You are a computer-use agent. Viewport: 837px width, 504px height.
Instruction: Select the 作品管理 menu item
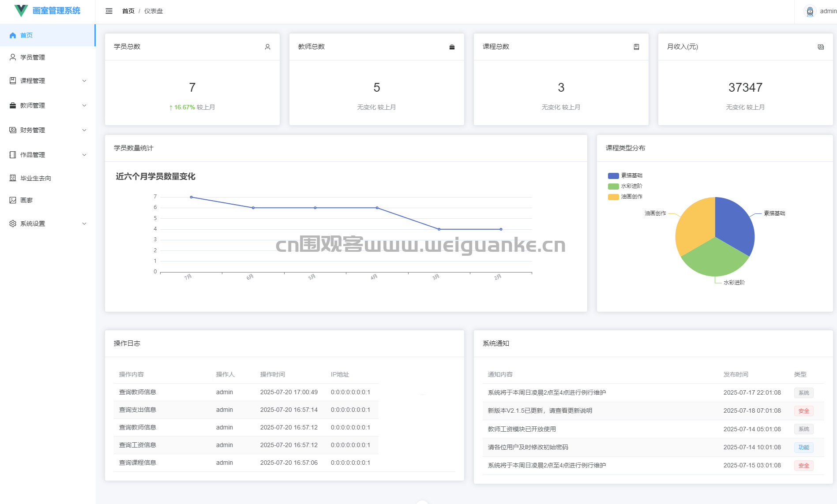point(33,155)
